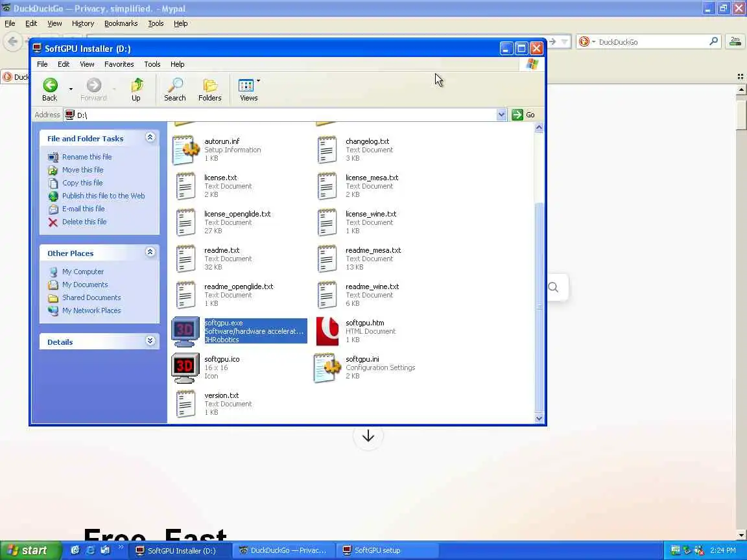Click the search magnifier in Mypal search box
This screenshot has width=747, height=560.
point(713,41)
